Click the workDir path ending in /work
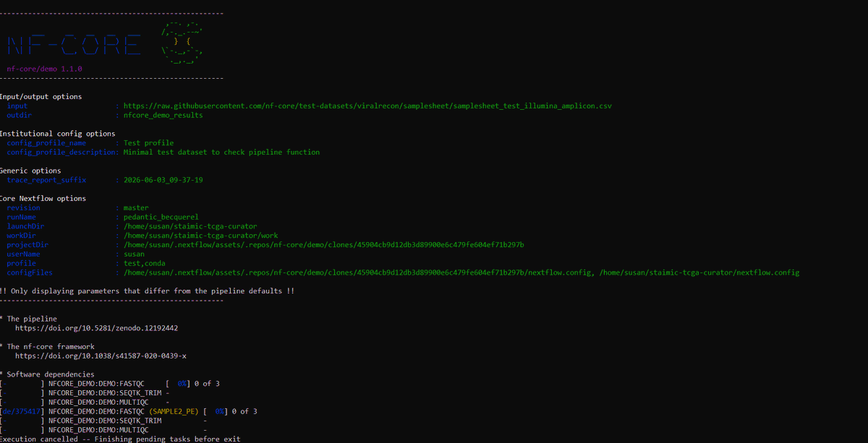 [201, 236]
